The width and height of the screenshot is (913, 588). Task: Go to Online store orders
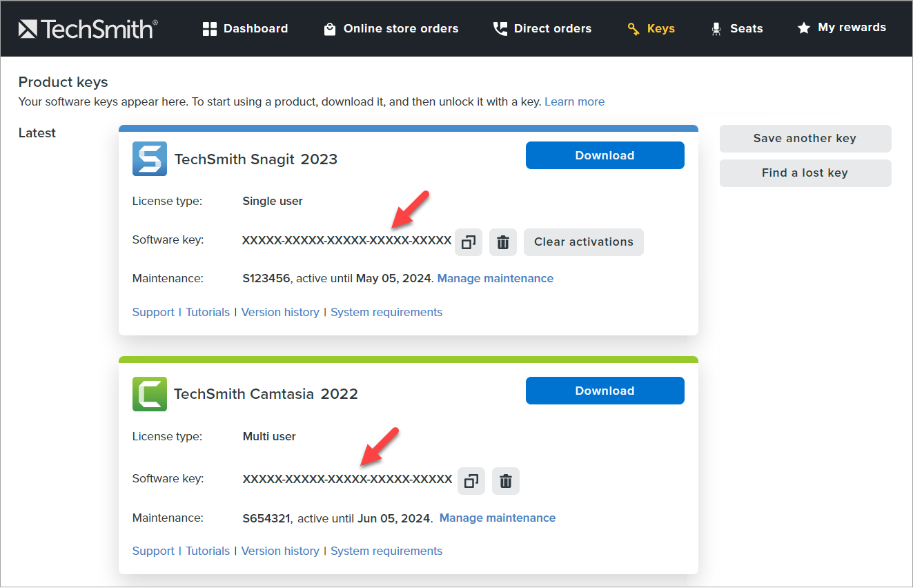(391, 28)
